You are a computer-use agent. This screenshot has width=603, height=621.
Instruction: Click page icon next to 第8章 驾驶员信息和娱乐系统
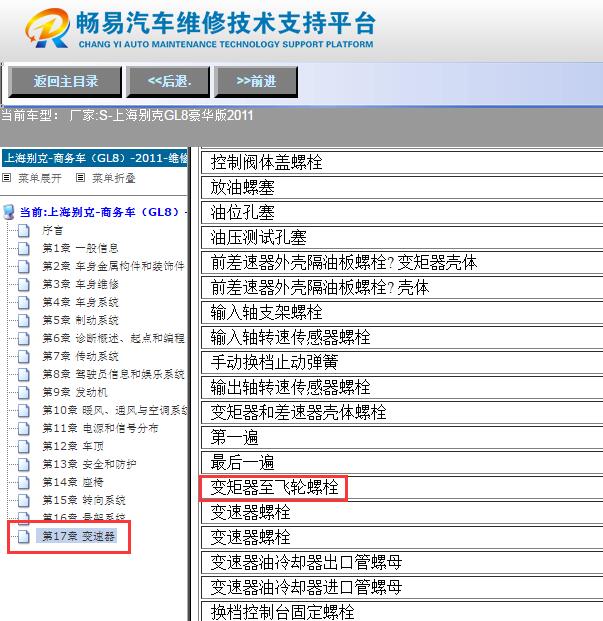click(24, 374)
